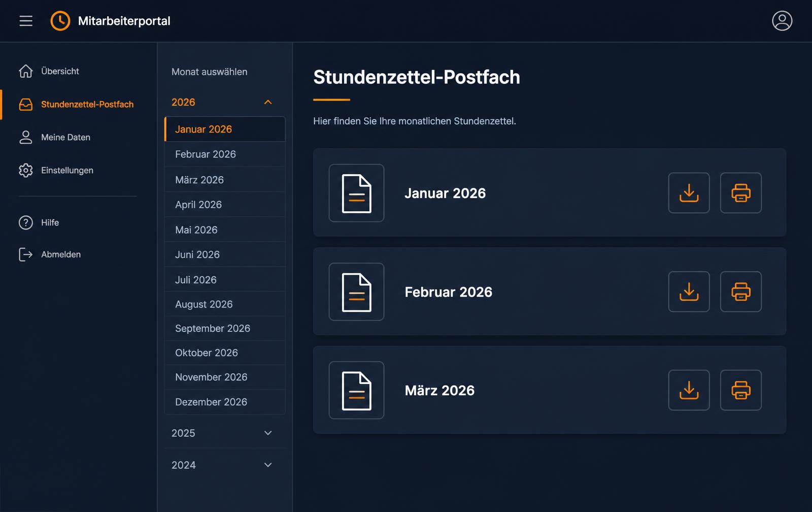This screenshot has height=512, width=812.
Task: Click the Hilfe question mark icon
Action: (x=26, y=222)
